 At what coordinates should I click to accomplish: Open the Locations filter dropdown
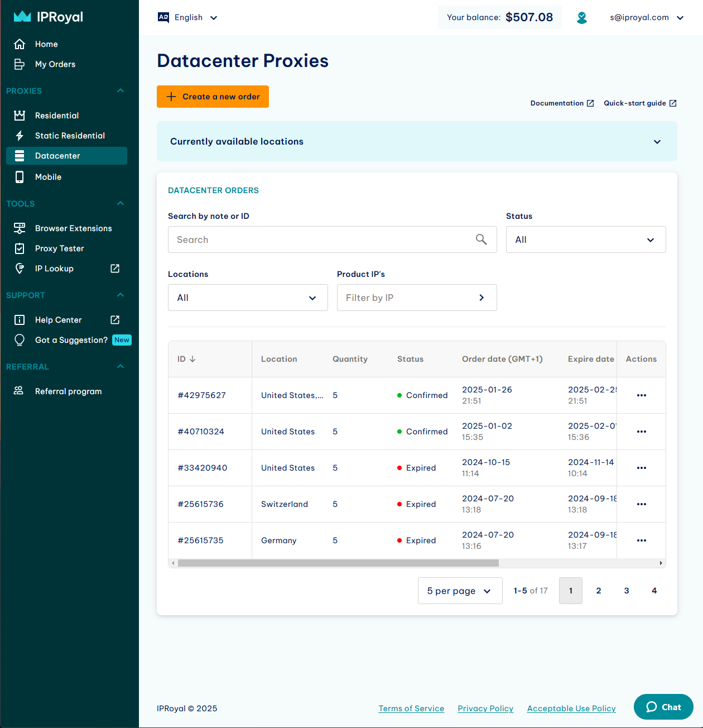[248, 298]
